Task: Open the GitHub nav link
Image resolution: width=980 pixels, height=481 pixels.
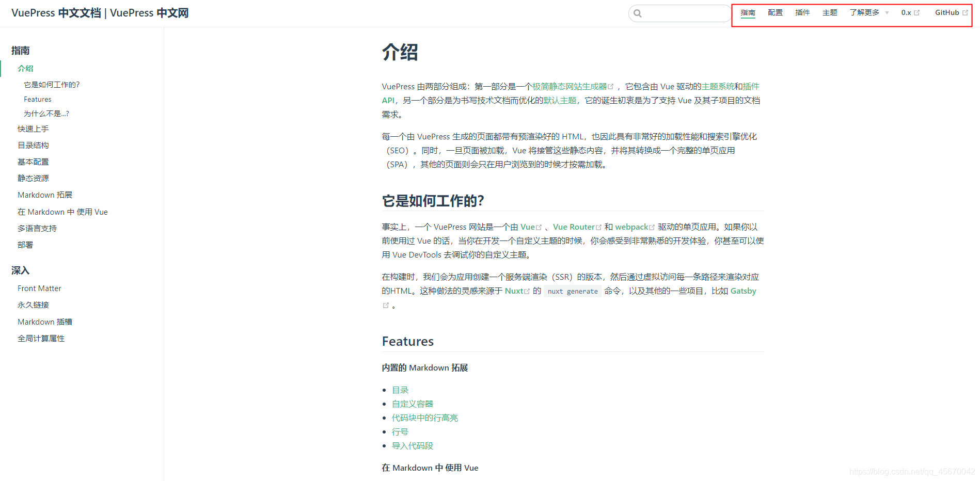Action: point(951,13)
